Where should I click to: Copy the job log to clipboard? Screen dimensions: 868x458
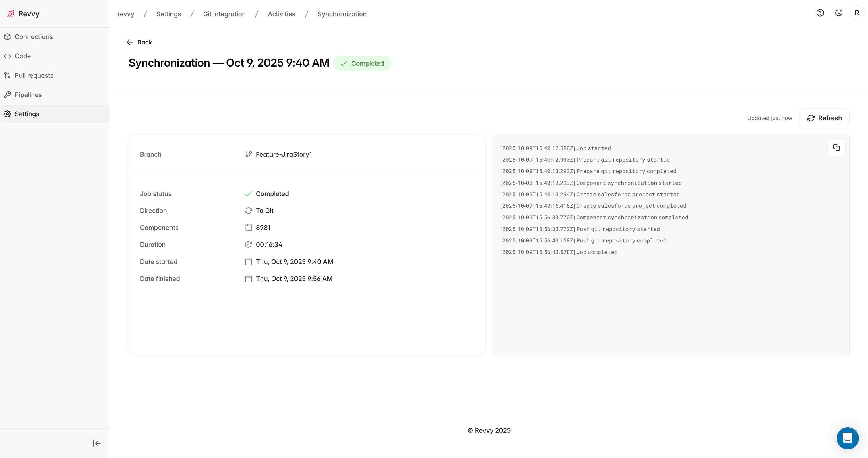[836, 148]
